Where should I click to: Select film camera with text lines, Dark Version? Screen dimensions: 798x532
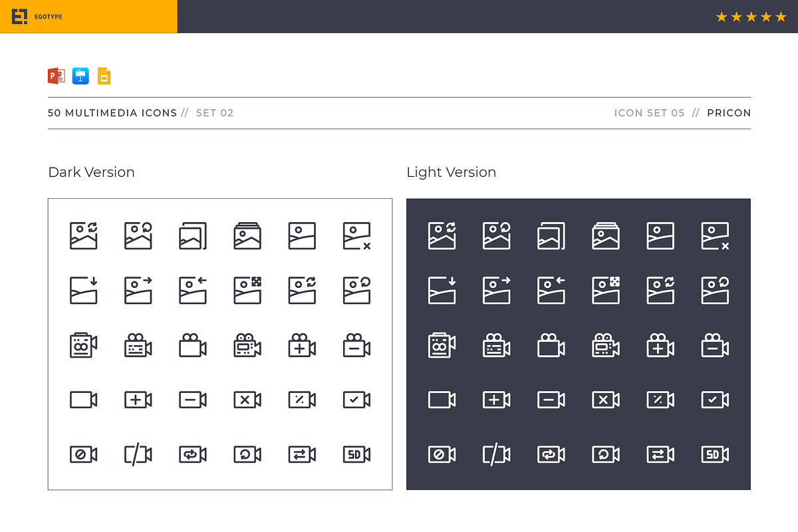[x=138, y=346]
